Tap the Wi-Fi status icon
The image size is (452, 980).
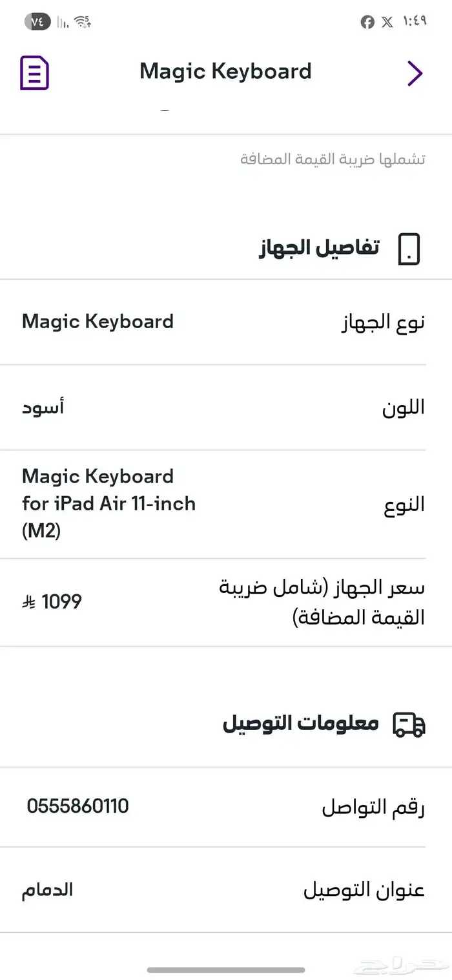pyautogui.click(x=82, y=22)
